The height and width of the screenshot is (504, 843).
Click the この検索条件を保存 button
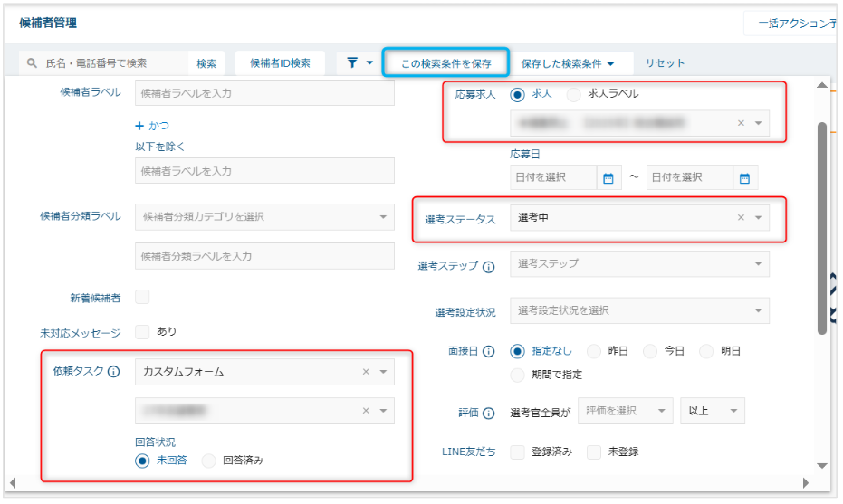[x=445, y=63]
